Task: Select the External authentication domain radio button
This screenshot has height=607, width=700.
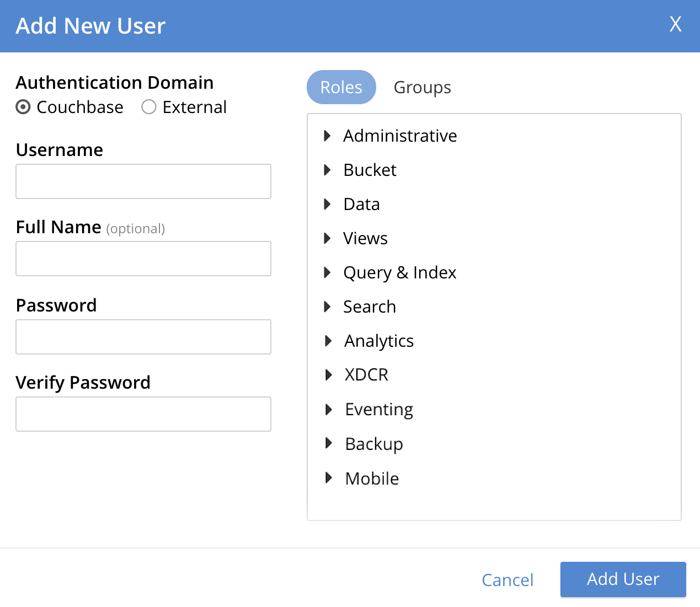Action: (149, 107)
